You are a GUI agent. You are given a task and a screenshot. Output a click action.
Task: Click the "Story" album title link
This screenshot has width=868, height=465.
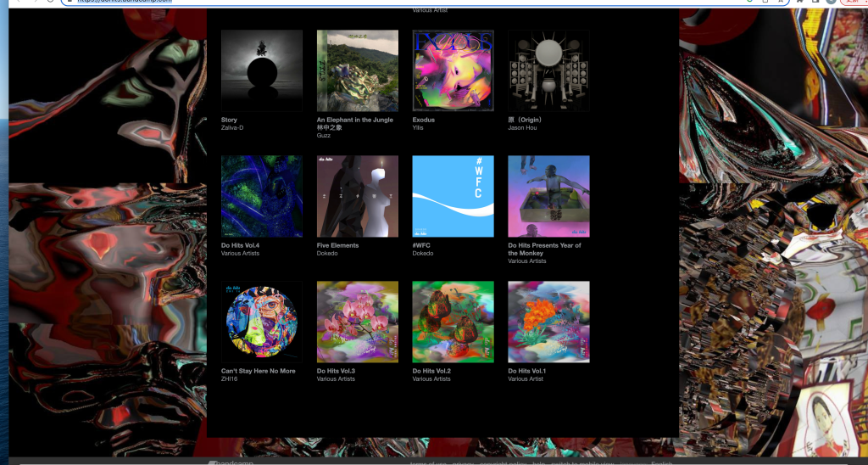point(229,120)
